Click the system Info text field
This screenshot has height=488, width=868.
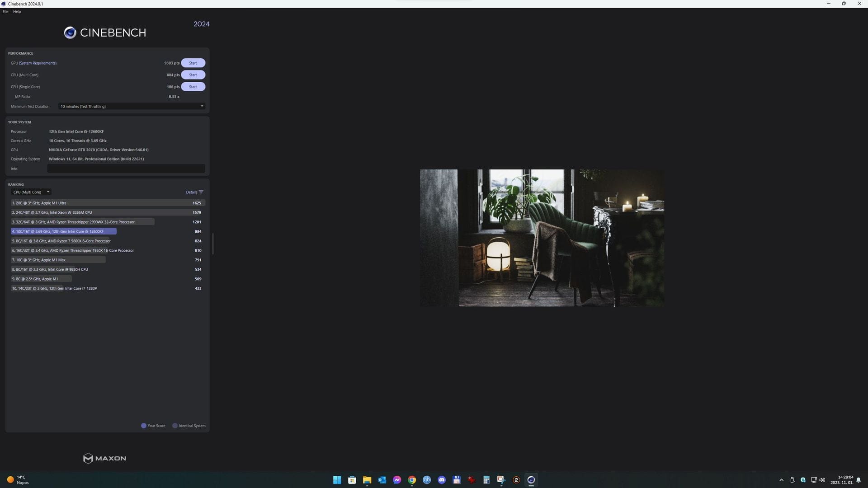(126, 169)
